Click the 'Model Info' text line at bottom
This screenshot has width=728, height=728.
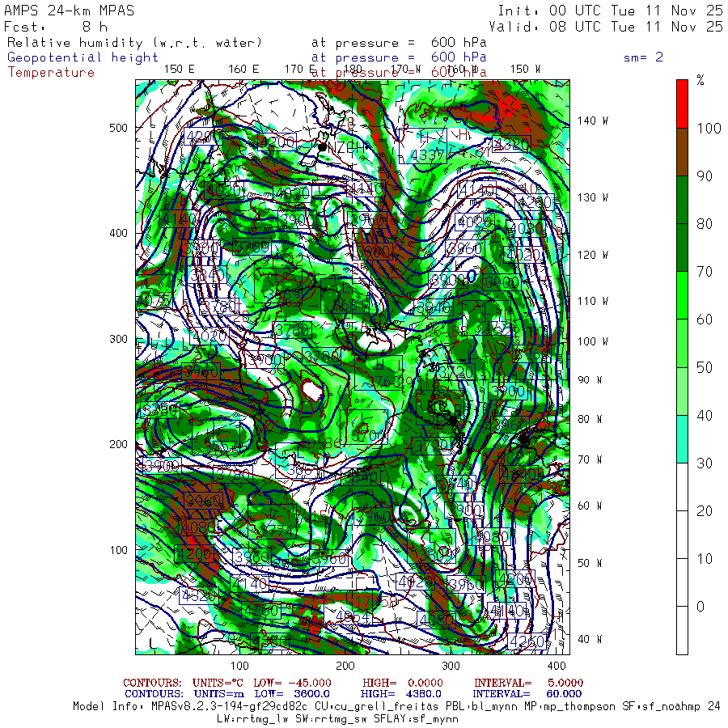tap(396, 706)
